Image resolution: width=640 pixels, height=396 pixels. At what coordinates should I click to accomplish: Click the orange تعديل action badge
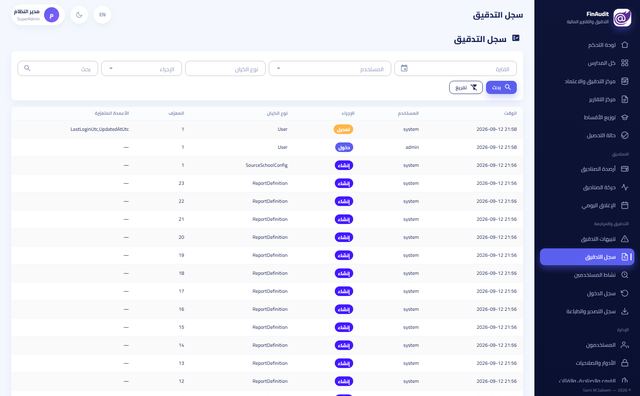pos(344,129)
